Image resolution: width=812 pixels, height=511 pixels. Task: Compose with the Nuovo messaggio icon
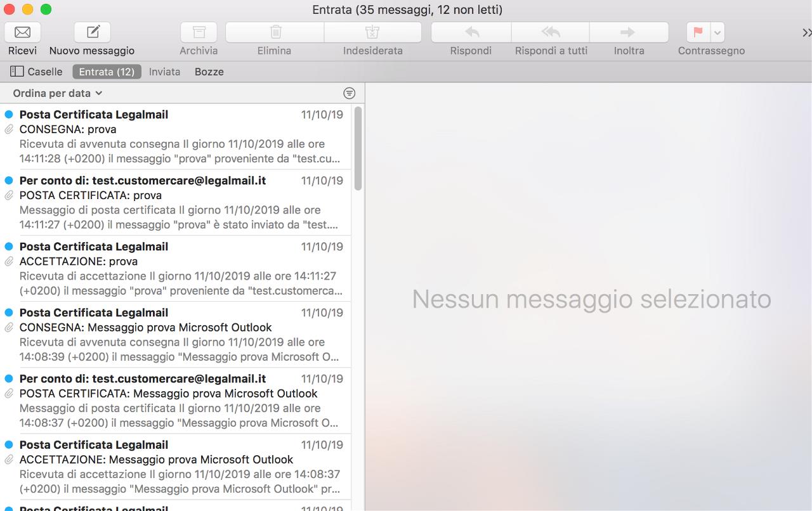(x=93, y=32)
